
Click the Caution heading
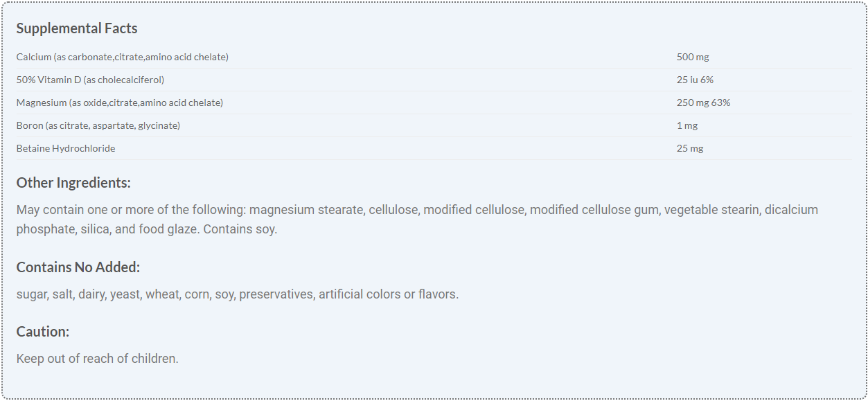tap(43, 332)
